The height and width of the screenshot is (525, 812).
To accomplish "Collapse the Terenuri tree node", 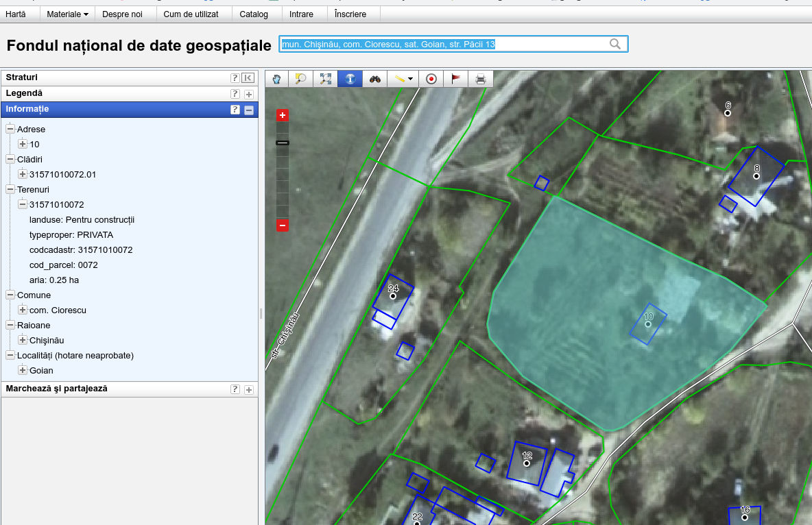I will pyautogui.click(x=10, y=189).
